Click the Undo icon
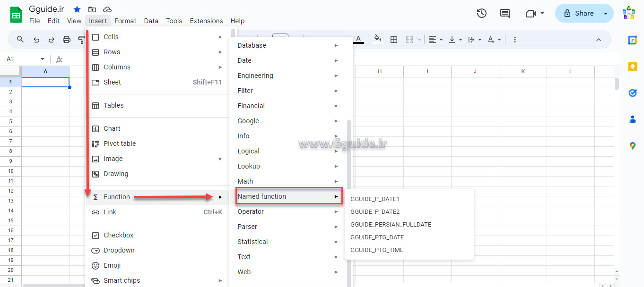644x287 pixels. coord(36,40)
